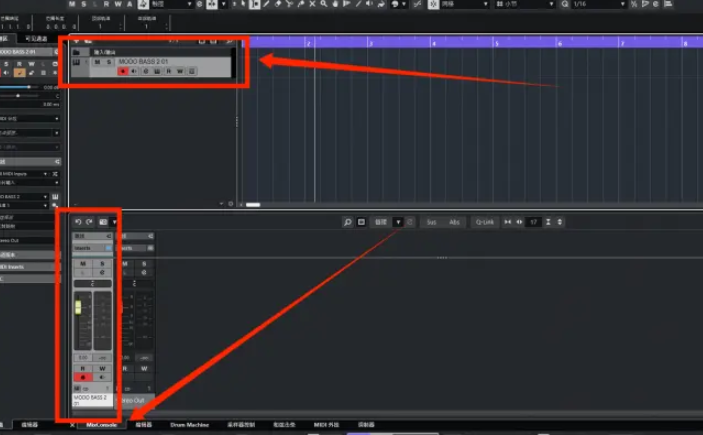Open channel settings 'e' on MODO BASS track
Image resolution: width=703 pixels, height=435 pixels.
click(x=145, y=71)
